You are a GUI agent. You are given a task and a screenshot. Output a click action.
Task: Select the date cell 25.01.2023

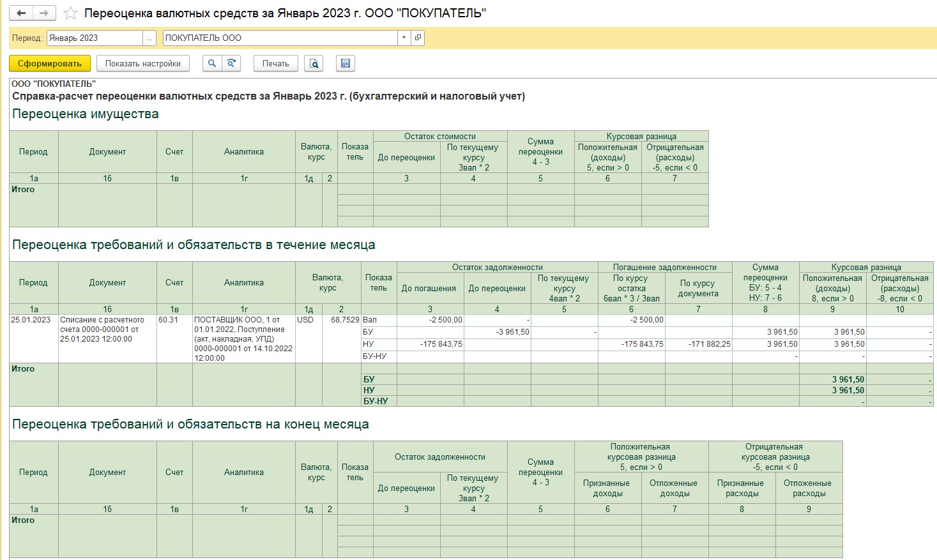pyautogui.click(x=33, y=338)
